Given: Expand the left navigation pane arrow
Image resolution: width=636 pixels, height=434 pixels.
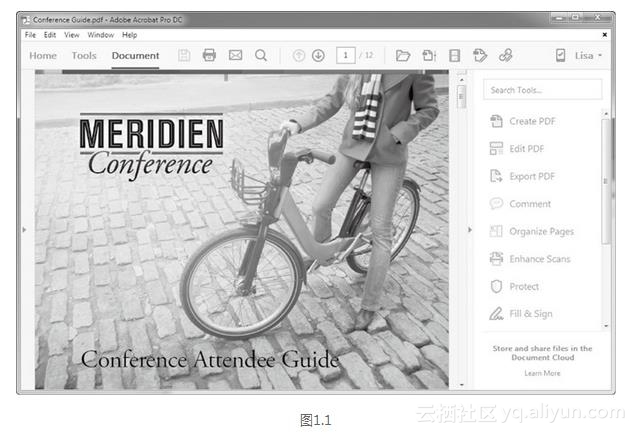Looking at the screenshot, I should (24, 230).
